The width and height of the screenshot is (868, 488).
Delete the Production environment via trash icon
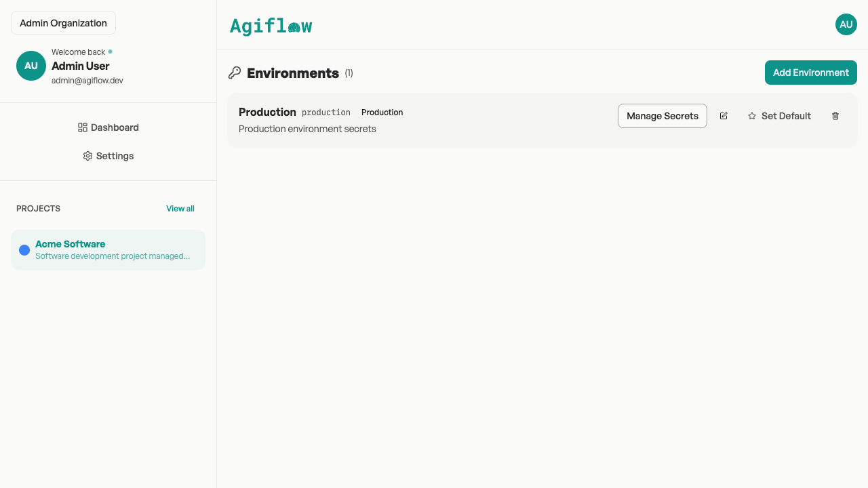pyautogui.click(x=835, y=116)
